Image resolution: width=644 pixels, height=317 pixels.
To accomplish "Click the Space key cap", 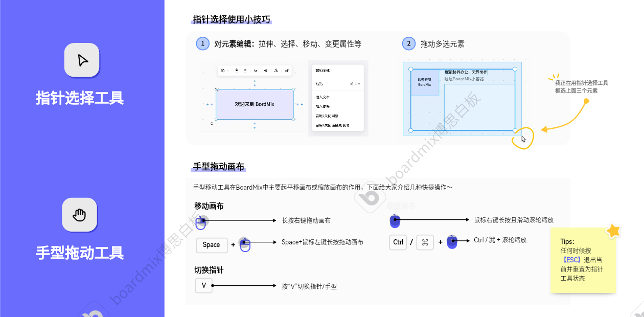I will pyautogui.click(x=211, y=245).
